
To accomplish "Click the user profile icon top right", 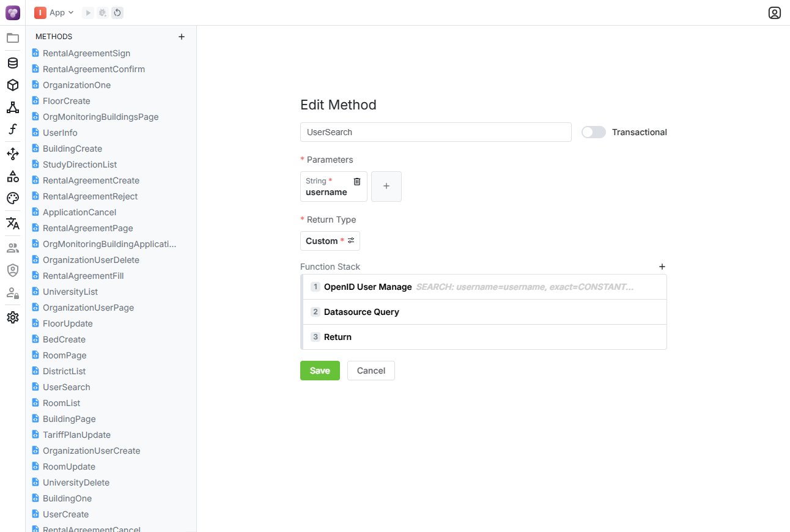I will coord(774,13).
